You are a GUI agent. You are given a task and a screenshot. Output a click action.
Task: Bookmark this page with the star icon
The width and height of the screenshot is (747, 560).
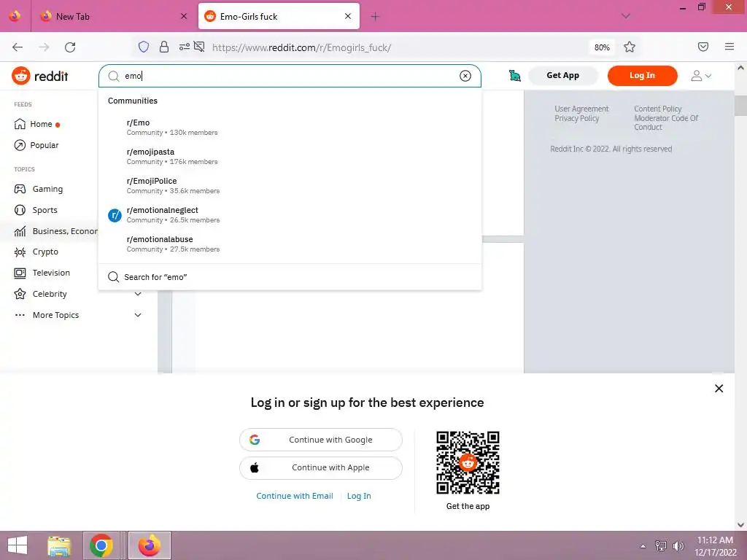click(630, 47)
